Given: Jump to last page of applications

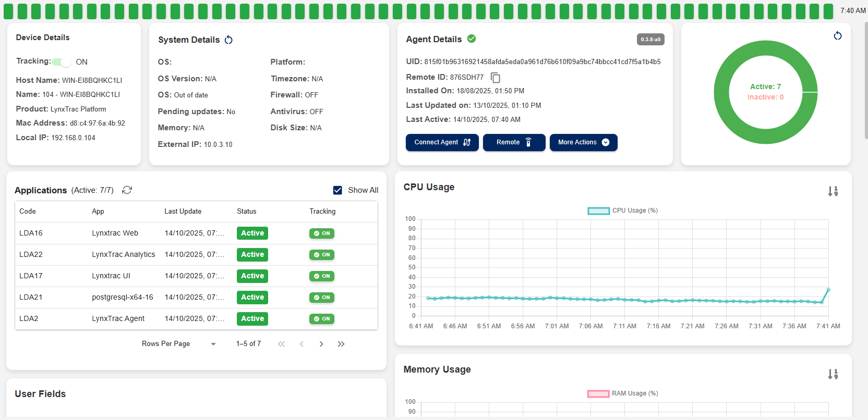Looking at the screenshot, I should (341, 344).
